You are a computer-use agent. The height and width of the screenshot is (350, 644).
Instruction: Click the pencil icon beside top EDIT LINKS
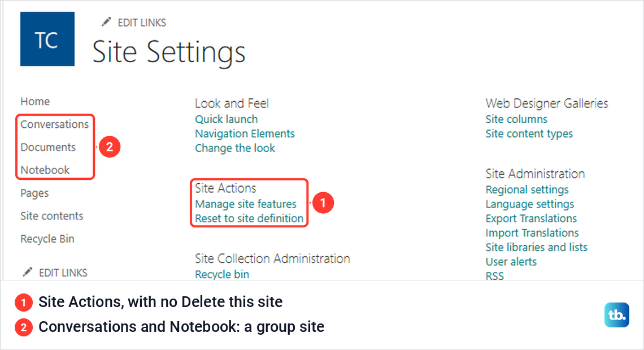point(106,22)
